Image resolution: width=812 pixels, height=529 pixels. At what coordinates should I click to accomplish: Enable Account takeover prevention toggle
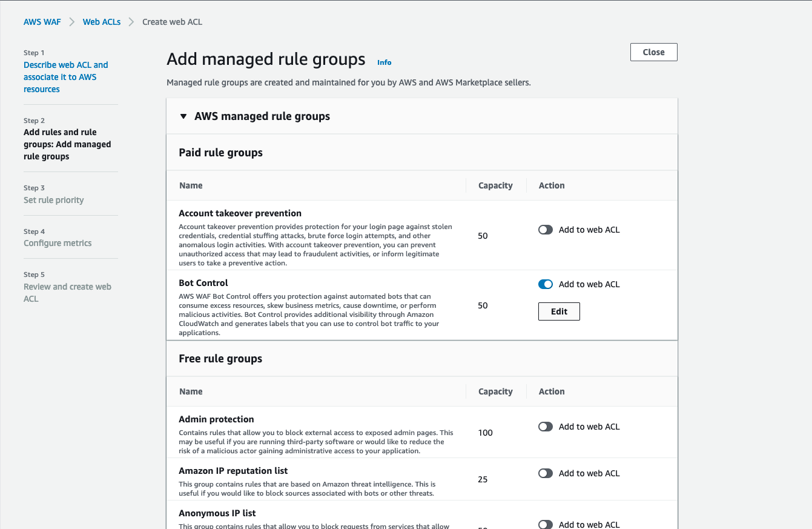(x=546, y=230)
